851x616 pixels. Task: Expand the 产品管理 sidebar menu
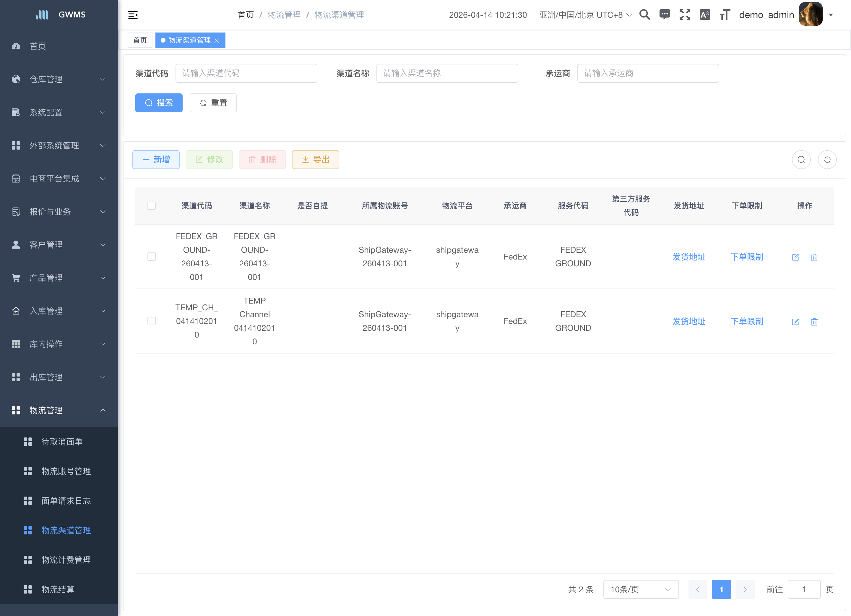(x=59, y=278)
